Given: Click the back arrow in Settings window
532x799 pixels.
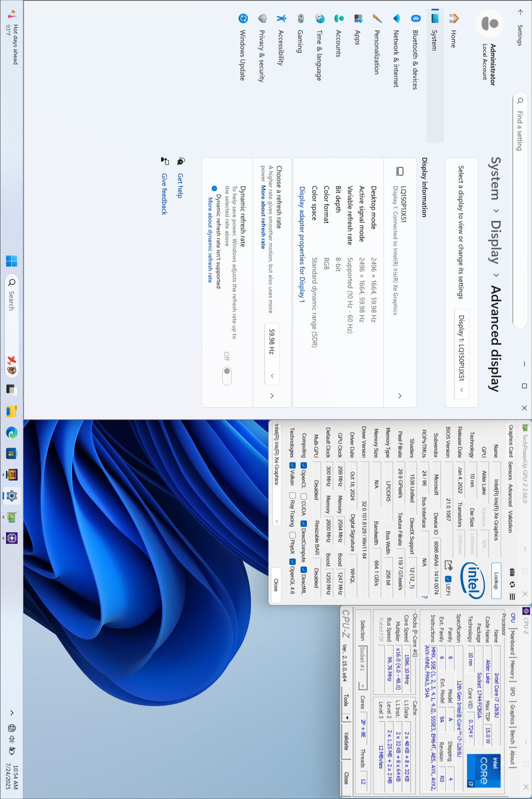Looking at the screenshot, I should 520,12.
